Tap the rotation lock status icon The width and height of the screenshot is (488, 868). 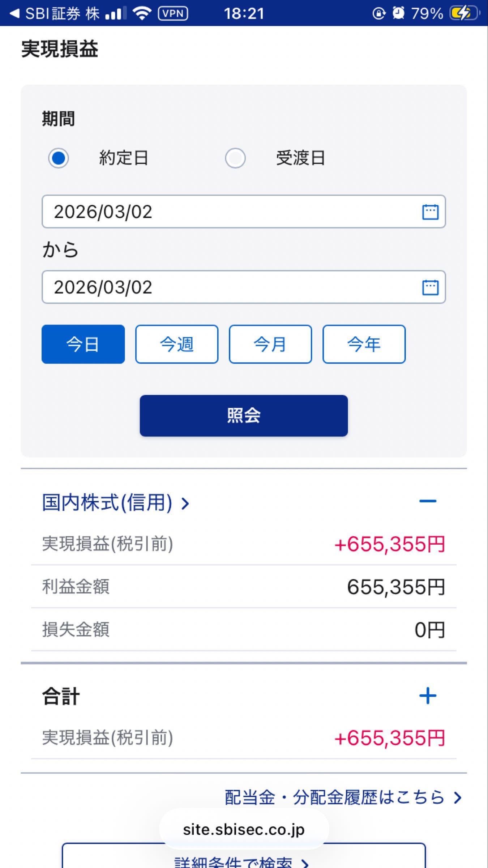(x=379, y=14)
